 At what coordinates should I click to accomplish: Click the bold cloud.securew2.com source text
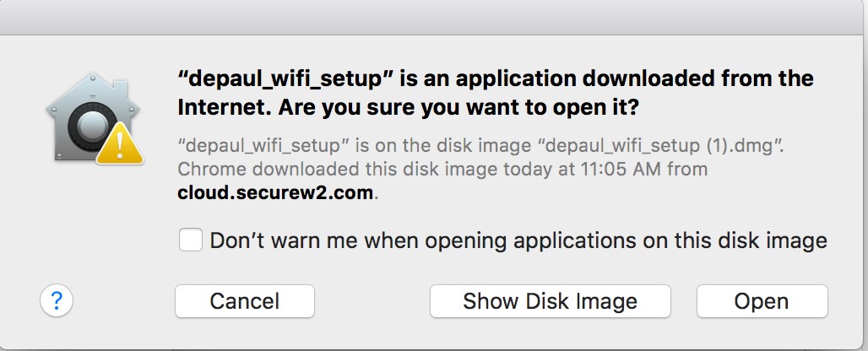click(x=275, y=192)
